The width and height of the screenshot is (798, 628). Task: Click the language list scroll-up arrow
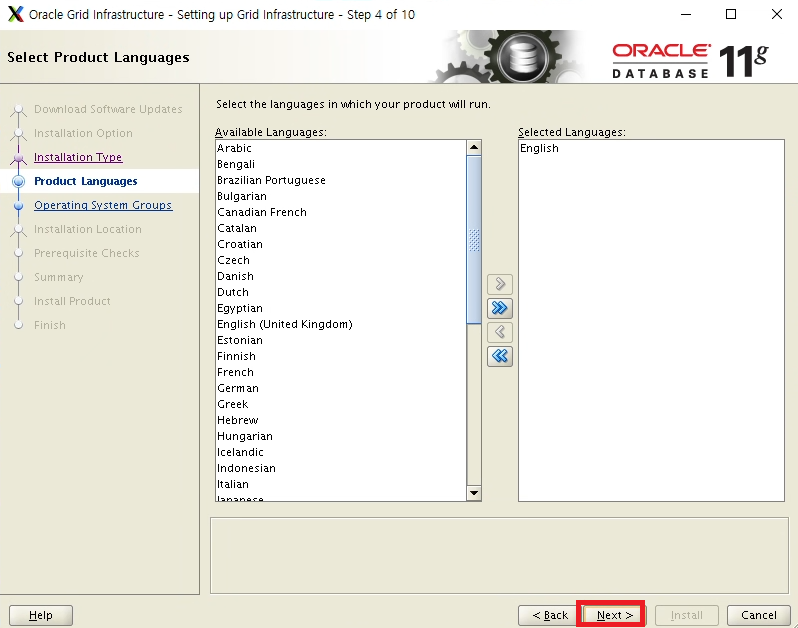click(x=474, y=148)
